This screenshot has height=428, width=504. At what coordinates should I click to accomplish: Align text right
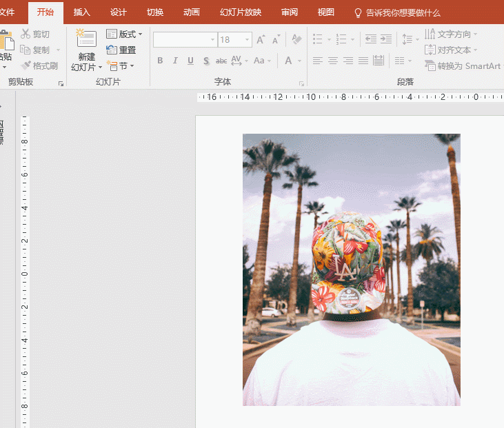point(348,61)
